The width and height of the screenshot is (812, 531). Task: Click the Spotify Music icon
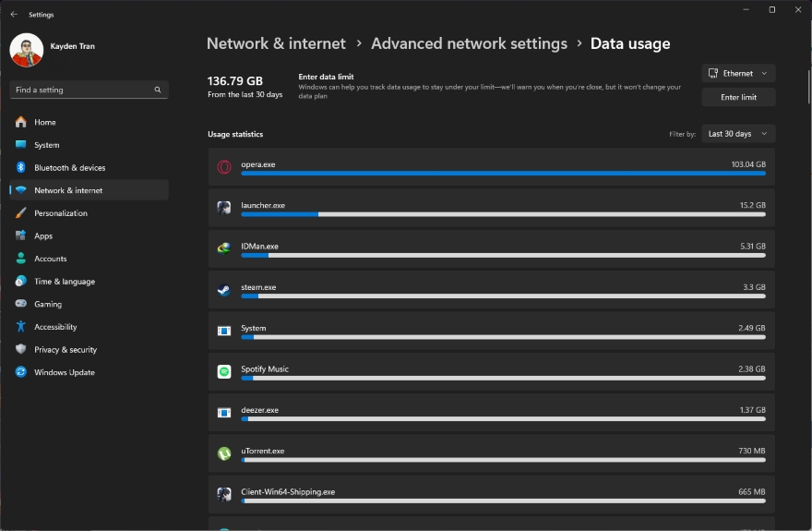pyautogui.click(x=223, y=371)
